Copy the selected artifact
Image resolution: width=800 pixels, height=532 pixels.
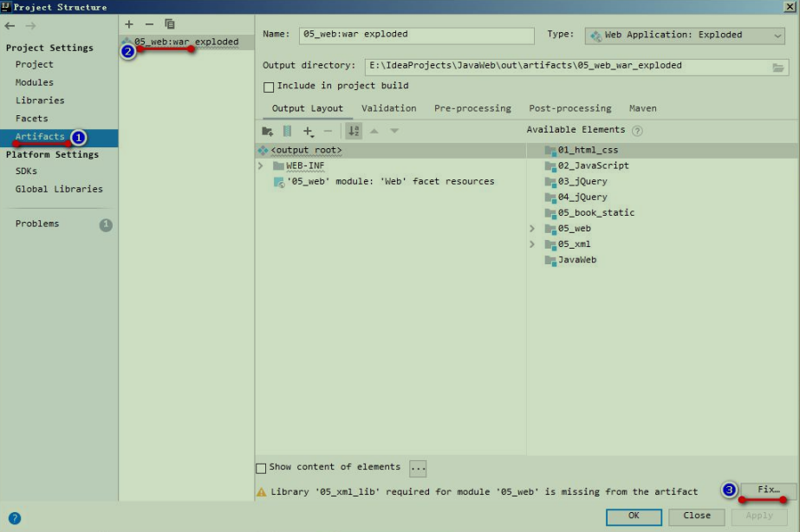coord(169,24)
